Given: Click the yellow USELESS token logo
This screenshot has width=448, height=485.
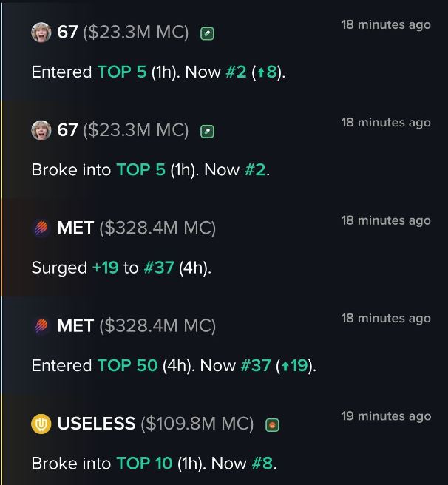Looking at the screenshot, I should (x=41, y=424).
